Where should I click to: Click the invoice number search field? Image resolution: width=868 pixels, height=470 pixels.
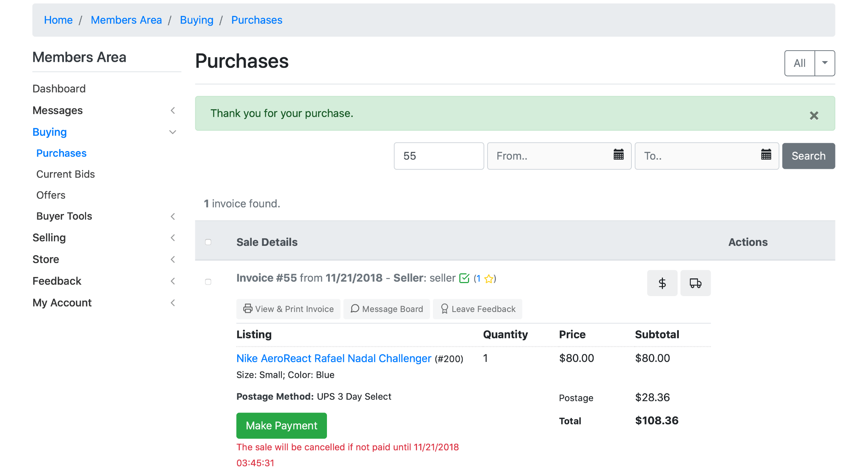pos(439,156)
